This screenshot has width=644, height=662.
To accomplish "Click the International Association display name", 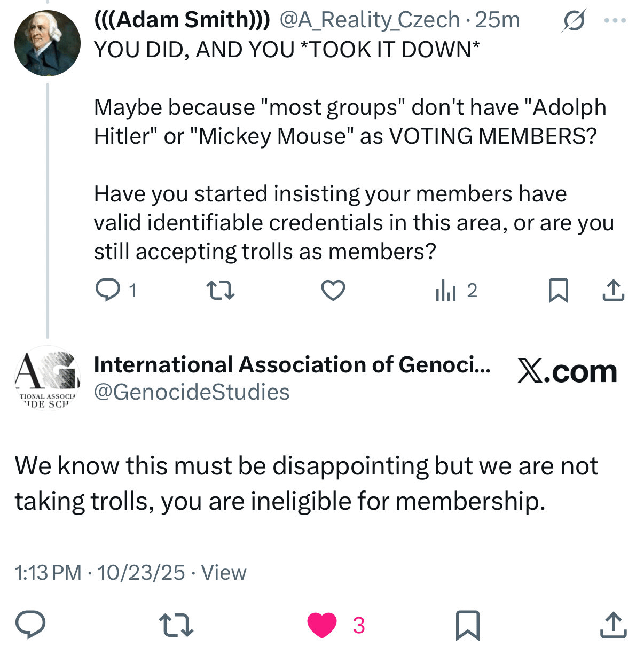I will pyautogui.click(x=292, y=365).
